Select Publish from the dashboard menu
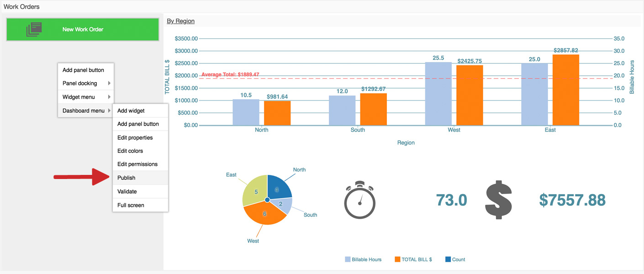The height and width of the screenshot is (274, 644). tap(127, 178)
